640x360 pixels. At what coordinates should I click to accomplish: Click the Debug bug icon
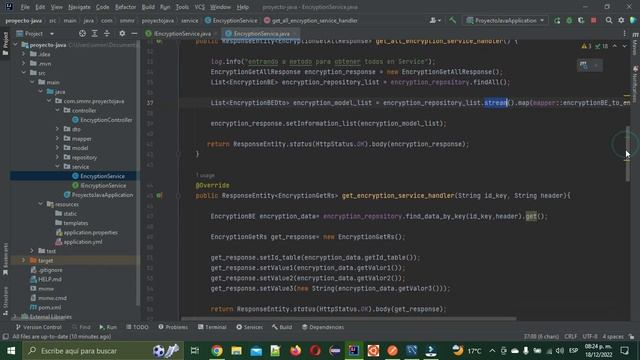pyautogui.click(x=569, y=20)
